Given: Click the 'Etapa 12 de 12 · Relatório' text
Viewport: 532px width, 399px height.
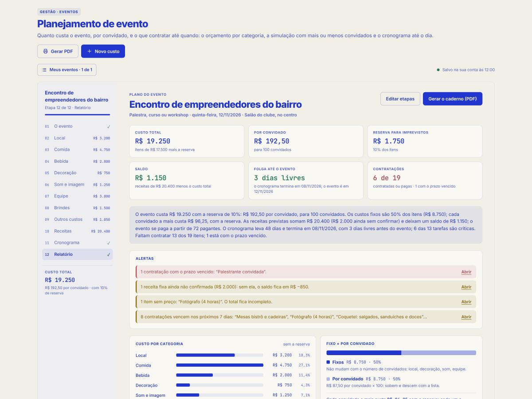Looking at the screenshot, I should point(68,108).
